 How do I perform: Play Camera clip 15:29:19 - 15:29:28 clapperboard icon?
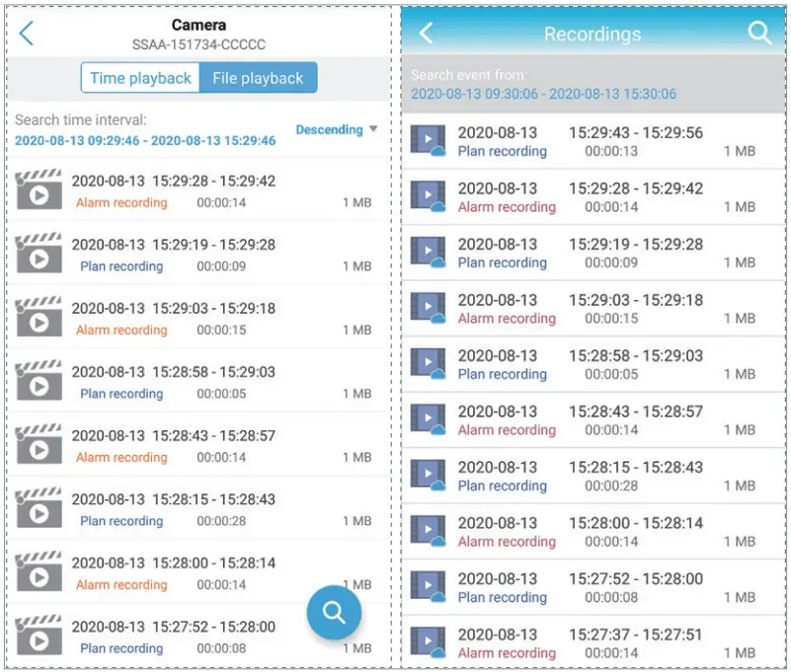[x=39, y=253]
